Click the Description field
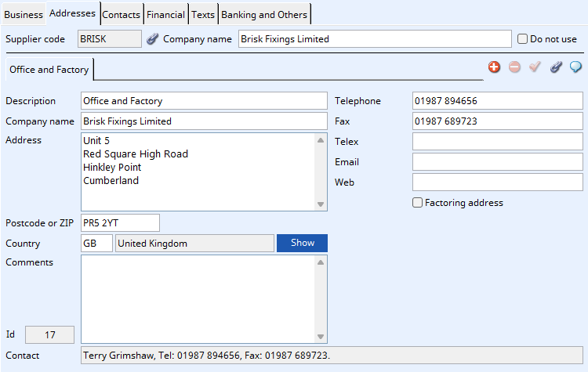The height and width of the screenshot is (372, 588). [x=204, y=101]
